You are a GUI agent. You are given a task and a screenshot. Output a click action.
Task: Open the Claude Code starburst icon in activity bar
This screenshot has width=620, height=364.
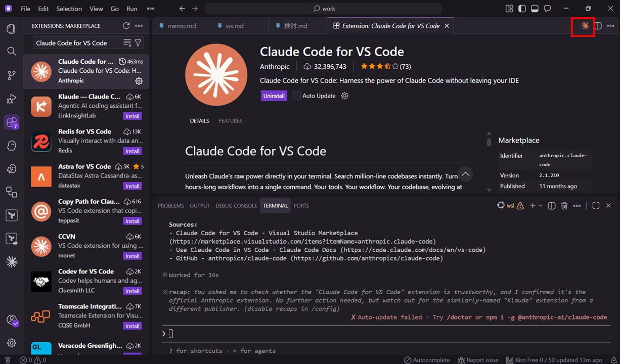(11, 261)
